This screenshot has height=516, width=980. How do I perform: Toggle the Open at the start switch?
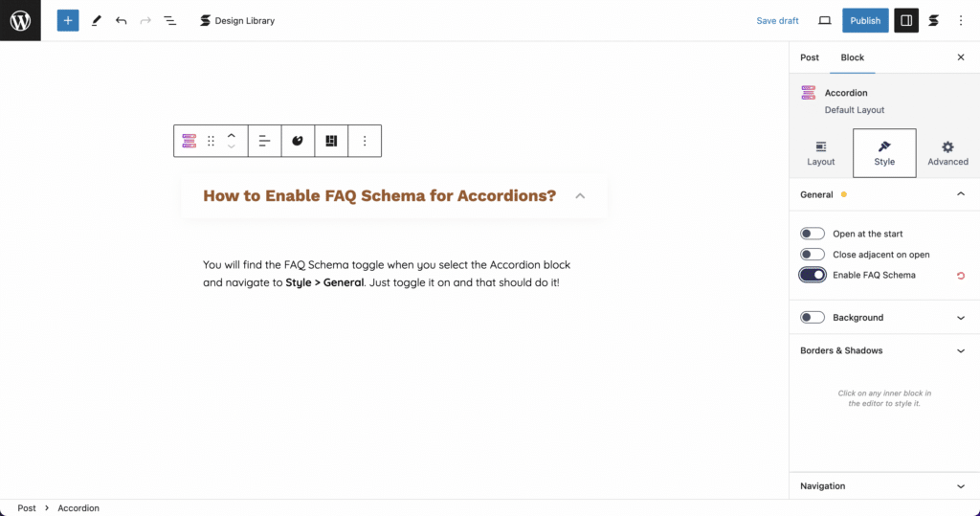click(813, 234)
